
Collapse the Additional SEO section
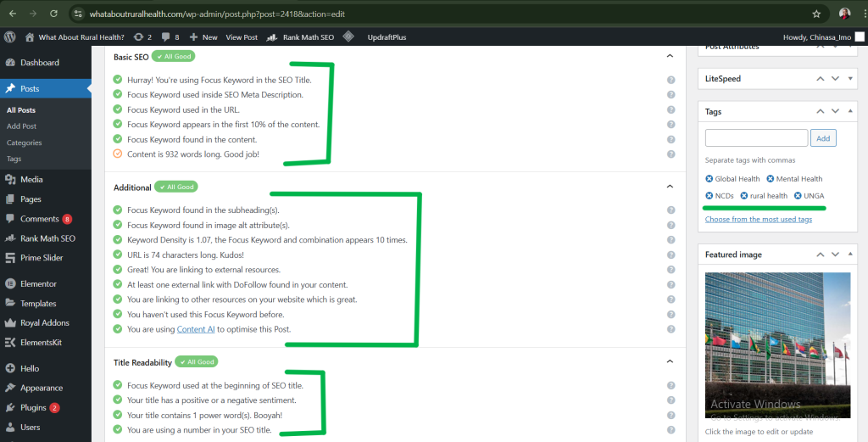pos(670,187)
